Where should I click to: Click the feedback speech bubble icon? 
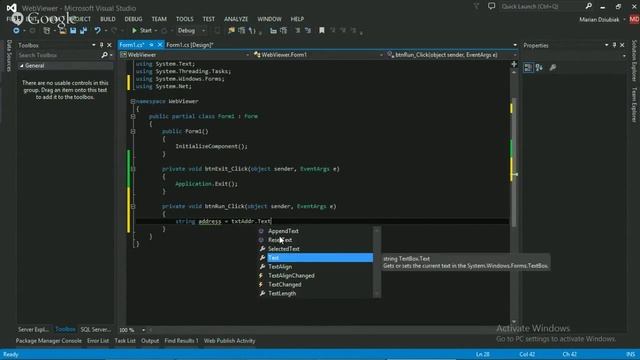click(491, 6)
